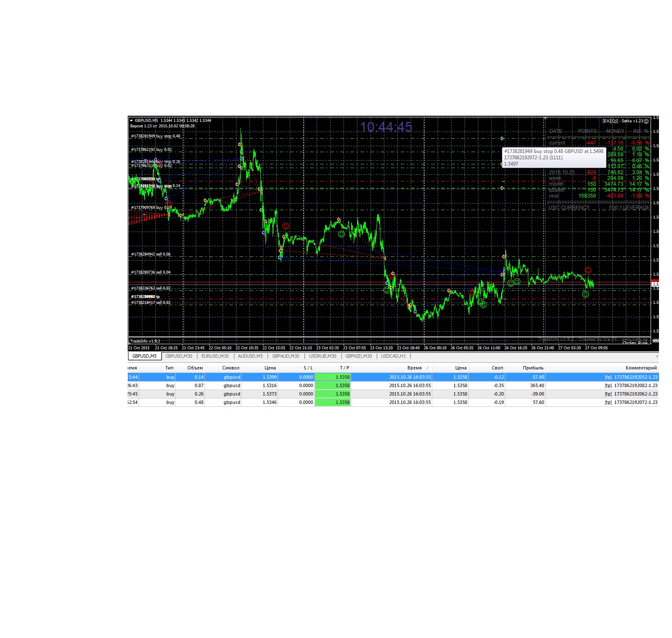Viewport: 672px width, 638px height.
Task: Click the red current price line on chart
Action: click(389, 282)
